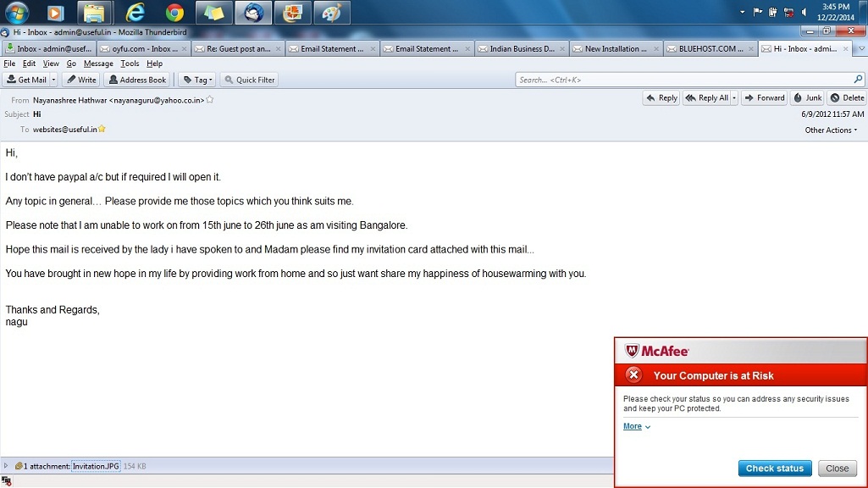Expand the Other Actions dropdown

point(831,130)
